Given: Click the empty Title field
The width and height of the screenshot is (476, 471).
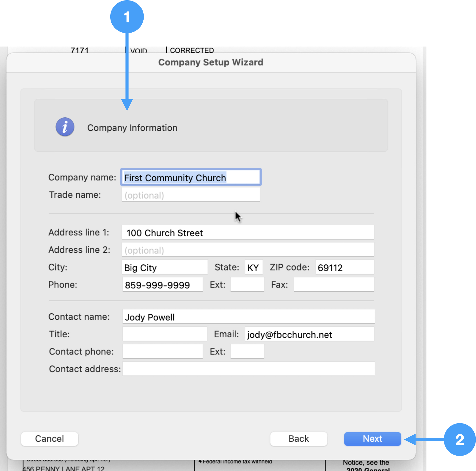Looking at the screenshot, I should coord(164,334).
